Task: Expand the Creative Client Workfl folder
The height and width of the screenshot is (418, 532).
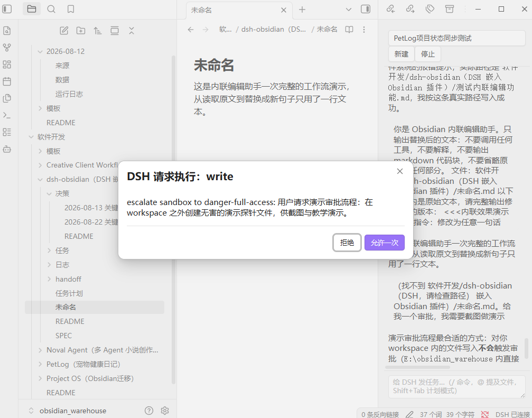Action: pyautogui.click(x=40, y=165)
